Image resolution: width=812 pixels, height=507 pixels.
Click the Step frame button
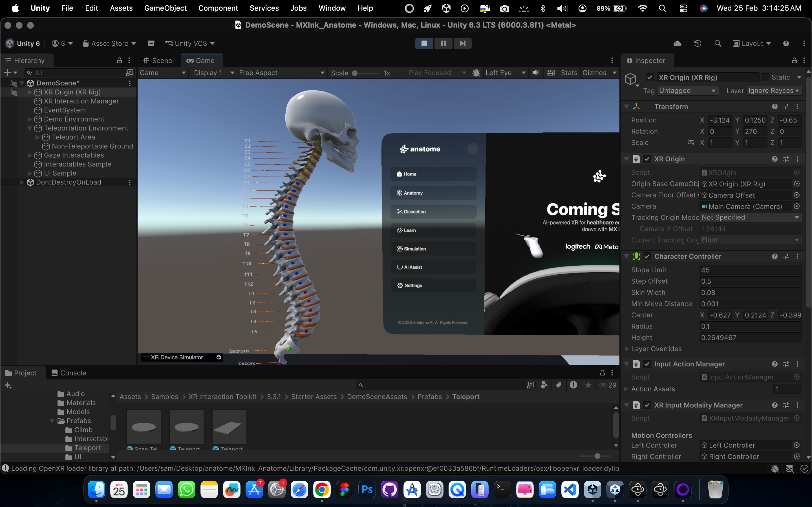462,43
